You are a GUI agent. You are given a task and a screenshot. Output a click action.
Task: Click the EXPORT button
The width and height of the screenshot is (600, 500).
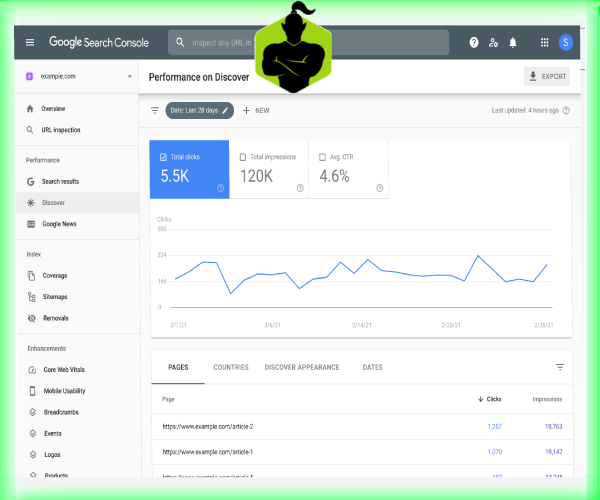tap(547, 77)
